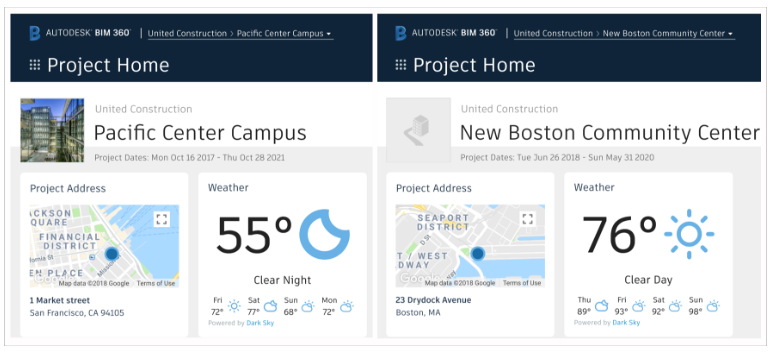
Task: Select blue location marker on San Francisco map
Action: (112, 254)
